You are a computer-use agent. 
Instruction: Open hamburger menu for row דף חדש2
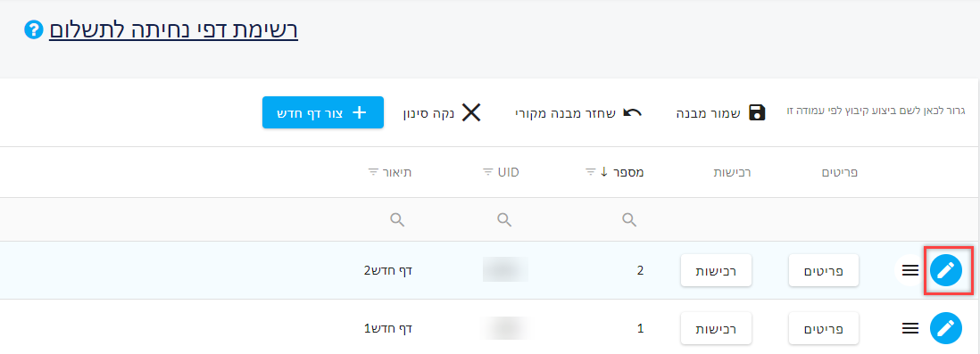pyautogui.click(x=910, y=270)
